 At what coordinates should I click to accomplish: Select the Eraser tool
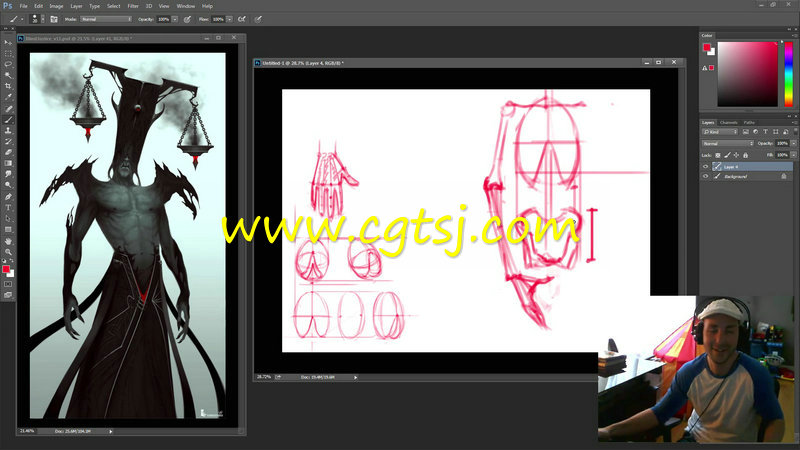[8, 153]
